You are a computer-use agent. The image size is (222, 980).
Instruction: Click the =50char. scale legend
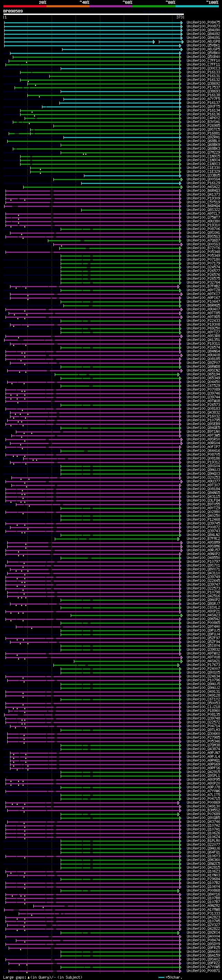click(170, 977)
